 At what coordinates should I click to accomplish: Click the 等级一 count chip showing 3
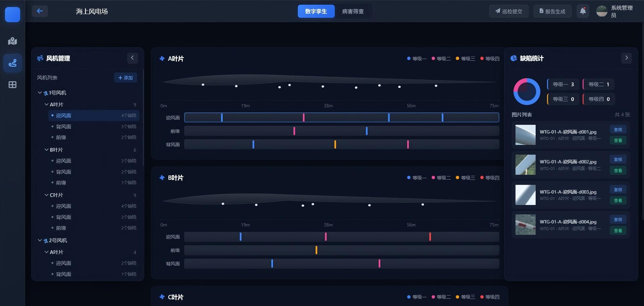pyautogui.click(x=563, y=84)
